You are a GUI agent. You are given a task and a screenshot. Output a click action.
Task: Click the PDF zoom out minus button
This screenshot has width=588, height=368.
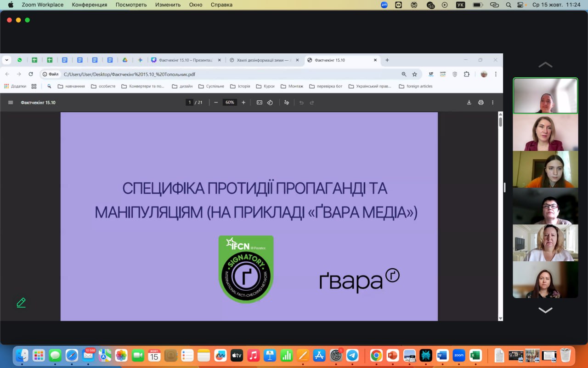216,103
